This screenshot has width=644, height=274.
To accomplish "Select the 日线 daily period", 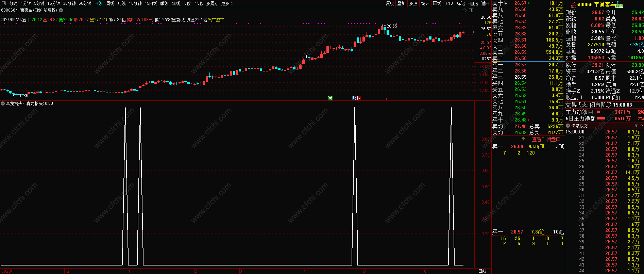I will 99,3.
